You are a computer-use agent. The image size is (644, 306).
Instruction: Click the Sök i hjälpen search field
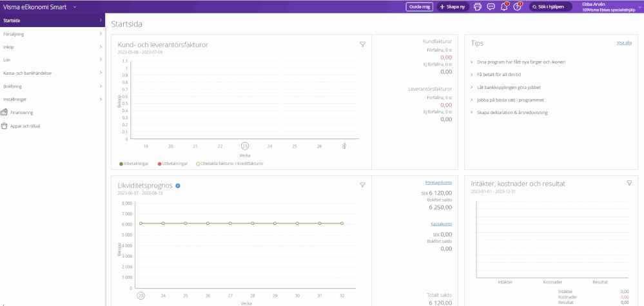click(551, 7)
